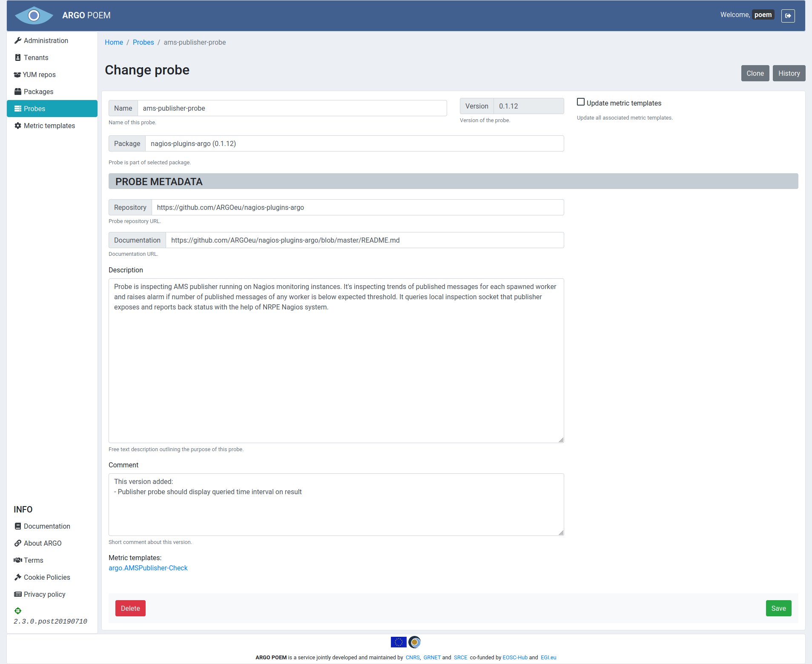Screen dimensions: 812x664
Task: Select the Probes menu item
Action: (52, 109)
